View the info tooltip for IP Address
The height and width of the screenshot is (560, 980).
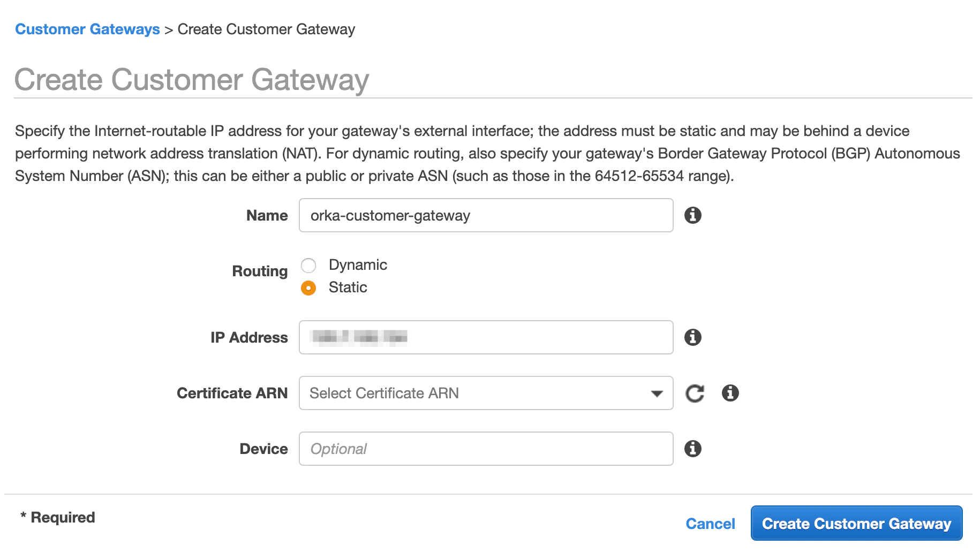[693, 337]
